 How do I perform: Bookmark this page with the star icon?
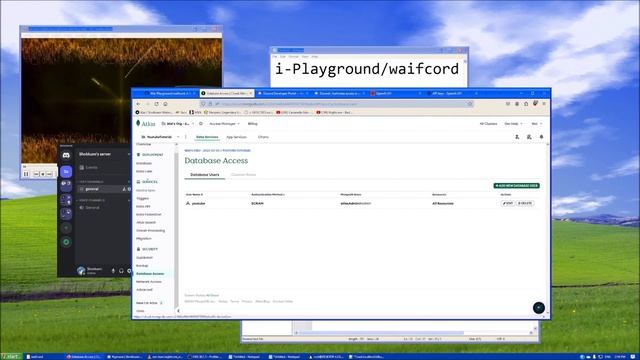click(470, 104)
